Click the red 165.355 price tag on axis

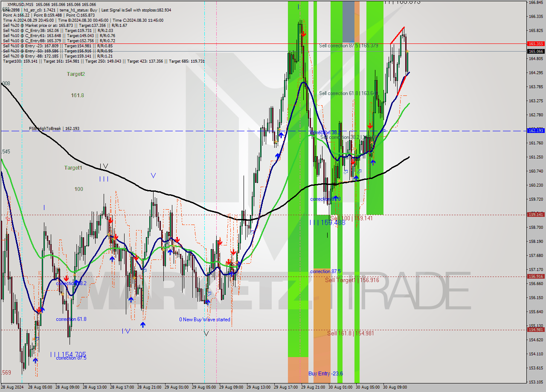[x=536, y=43]
